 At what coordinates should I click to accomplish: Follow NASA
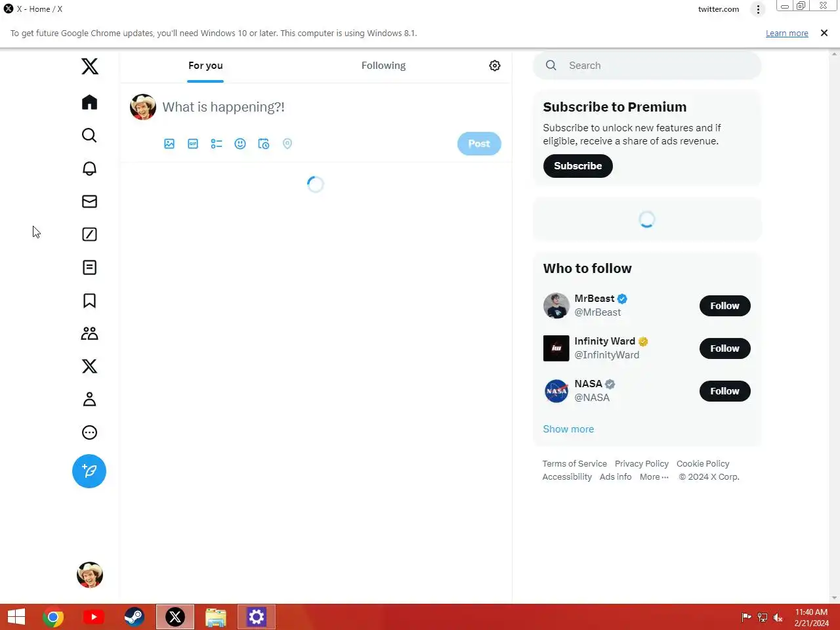[x=724, y=391]
